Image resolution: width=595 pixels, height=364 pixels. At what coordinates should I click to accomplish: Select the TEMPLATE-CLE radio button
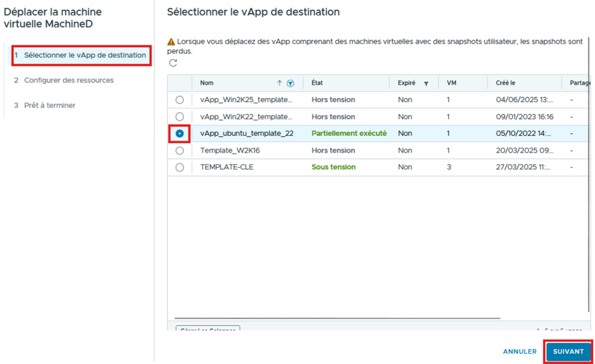pos(180,167)
